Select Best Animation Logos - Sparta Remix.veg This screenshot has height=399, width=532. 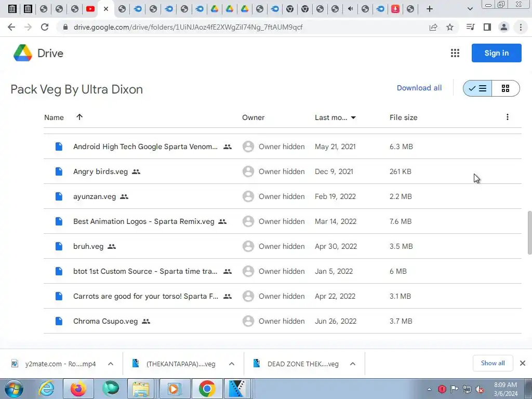tap(143, 221)
